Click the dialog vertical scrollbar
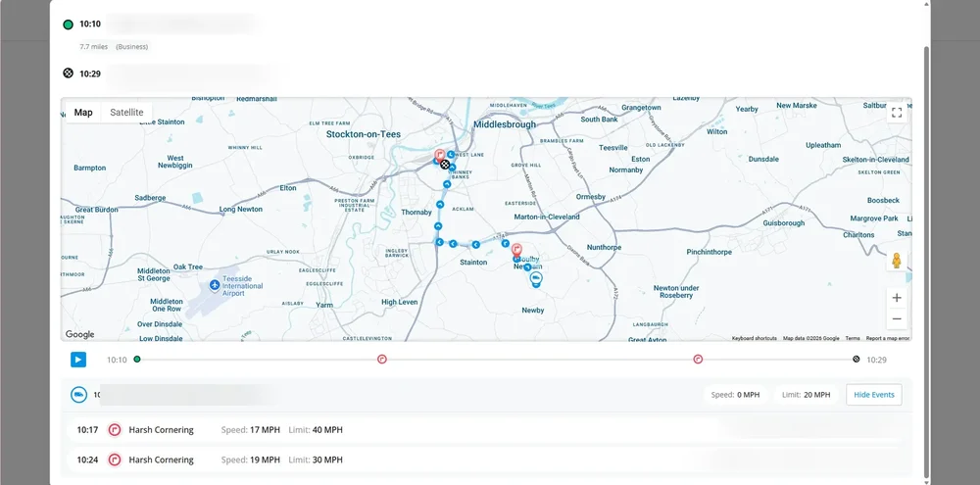The width and height of the screenshot is (980, 485). pos(927,261)
